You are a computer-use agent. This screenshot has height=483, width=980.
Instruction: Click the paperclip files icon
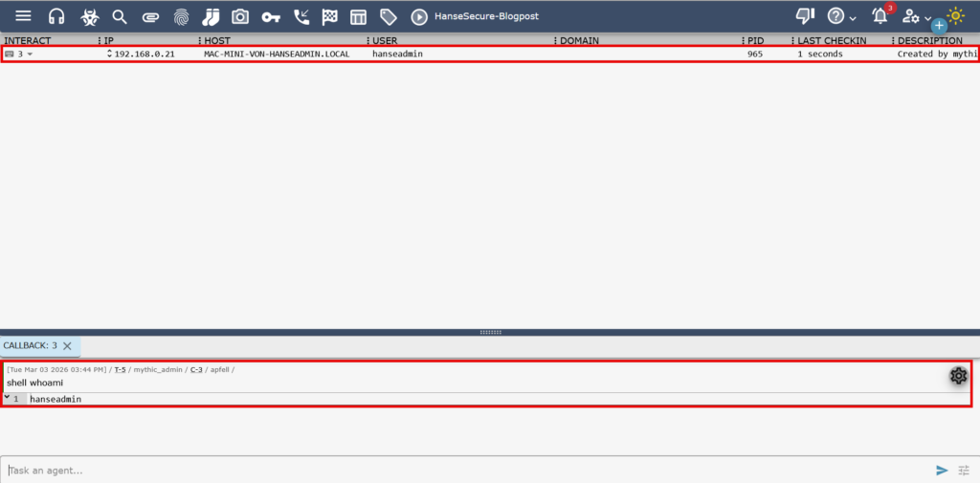point(149,16)
